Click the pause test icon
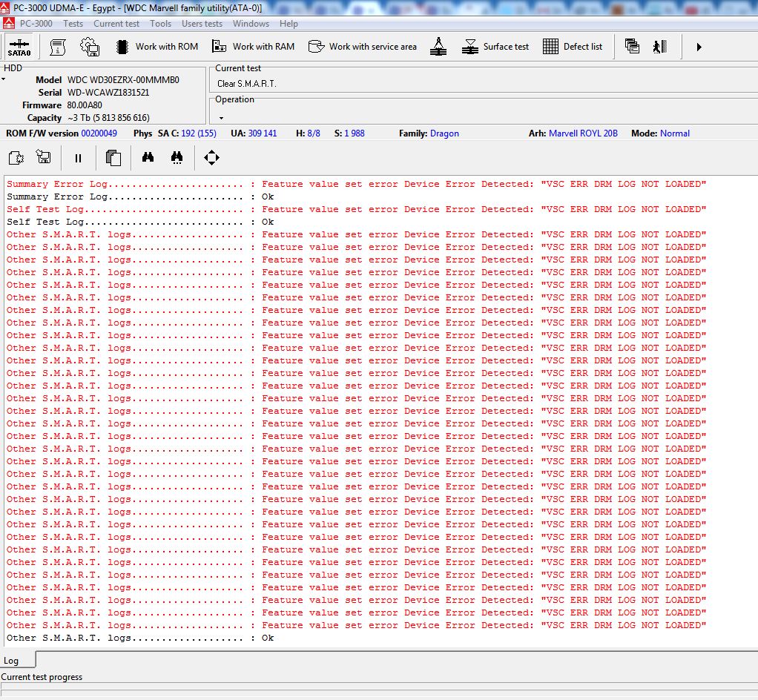758x700 pixels. pos(78,158)
